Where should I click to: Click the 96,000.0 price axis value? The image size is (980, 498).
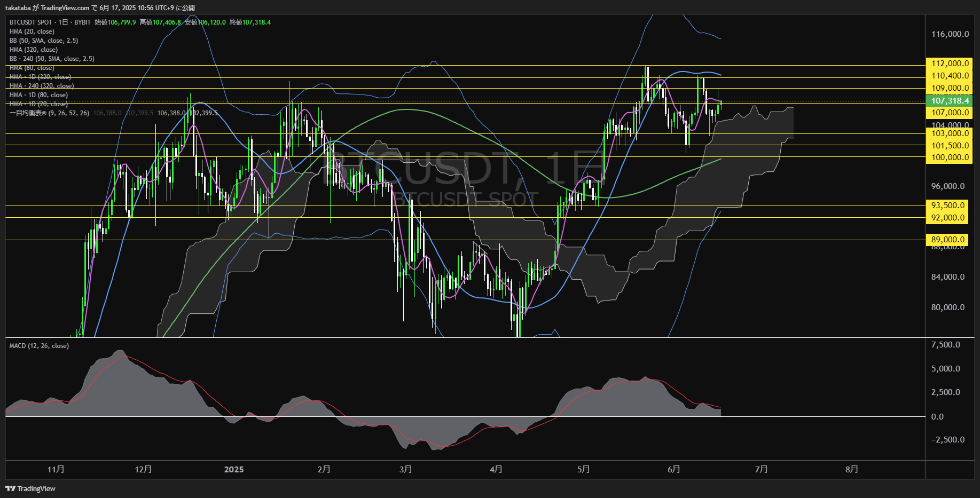pos(948,186)
